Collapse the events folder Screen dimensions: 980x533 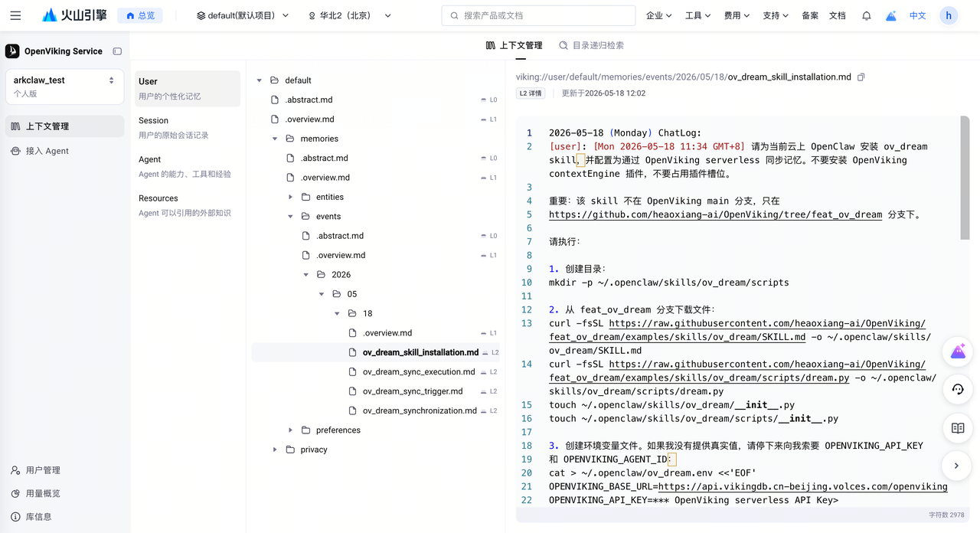(x=290, y=217)
